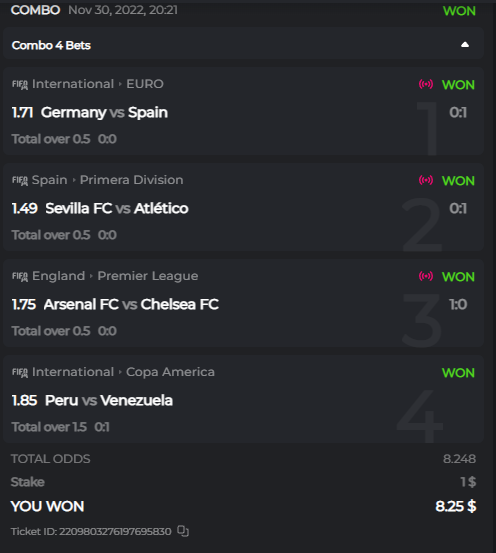Copy the Ticket ID using copy icon
Viewport: 496px width, 553px height.
183,531
